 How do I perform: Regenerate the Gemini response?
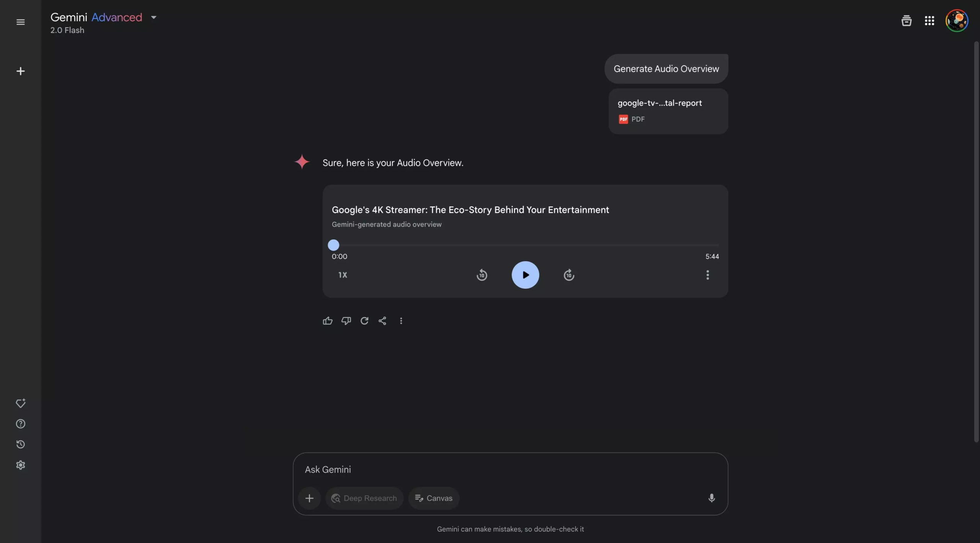pos(364,321)
